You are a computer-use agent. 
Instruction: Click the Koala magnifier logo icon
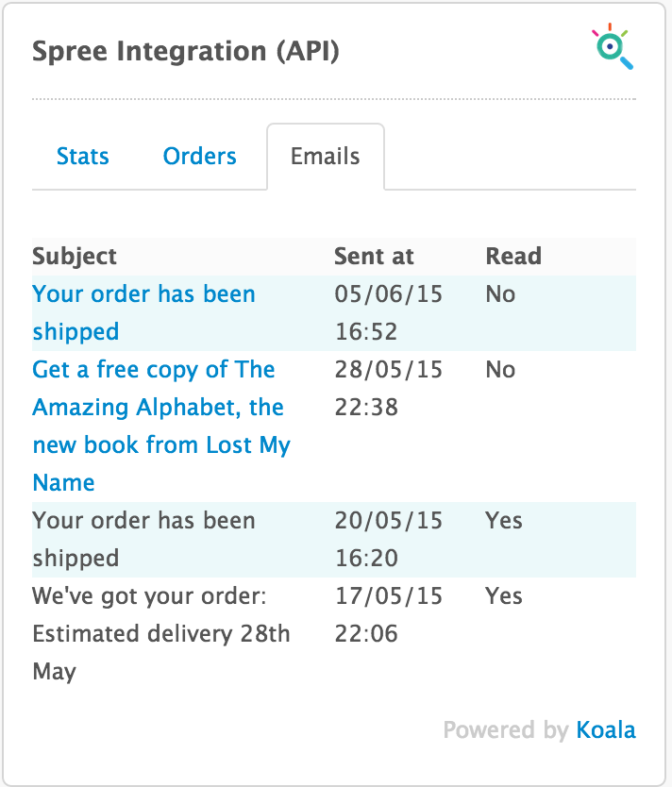613,47
